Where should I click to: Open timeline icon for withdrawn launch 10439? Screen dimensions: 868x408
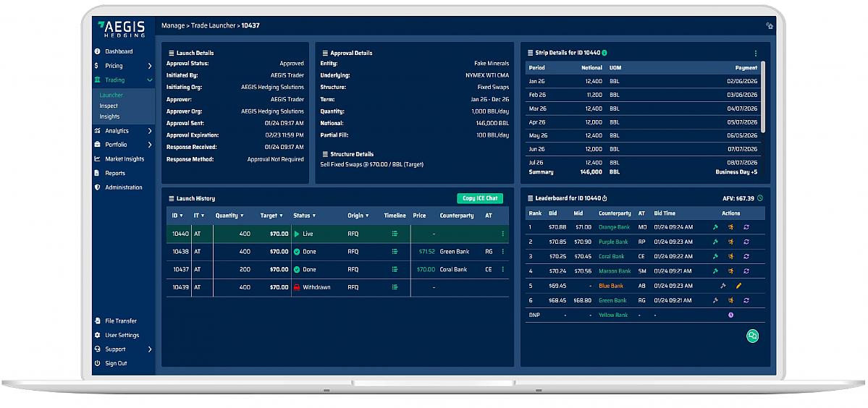click(x=395, y=287)
